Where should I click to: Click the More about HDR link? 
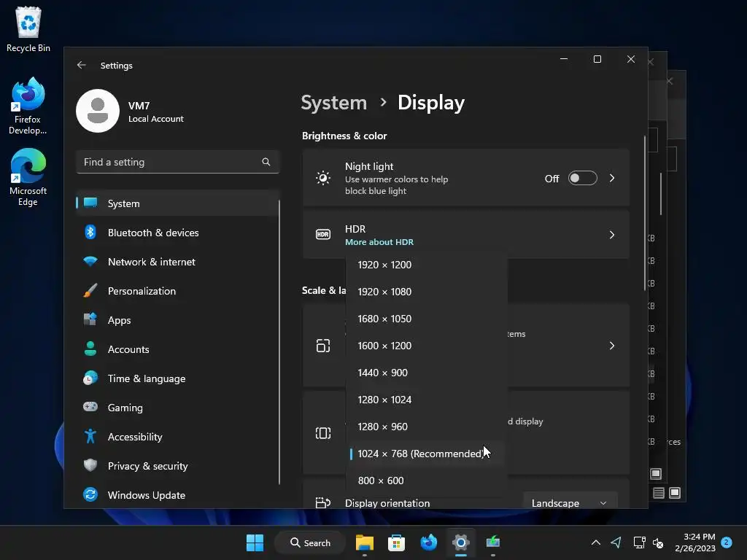pyautogui.click(x=379, y=242)
